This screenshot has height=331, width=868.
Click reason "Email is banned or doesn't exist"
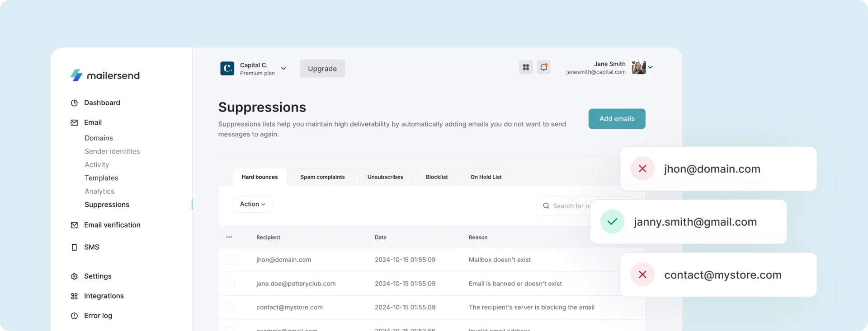pos(515,284)
